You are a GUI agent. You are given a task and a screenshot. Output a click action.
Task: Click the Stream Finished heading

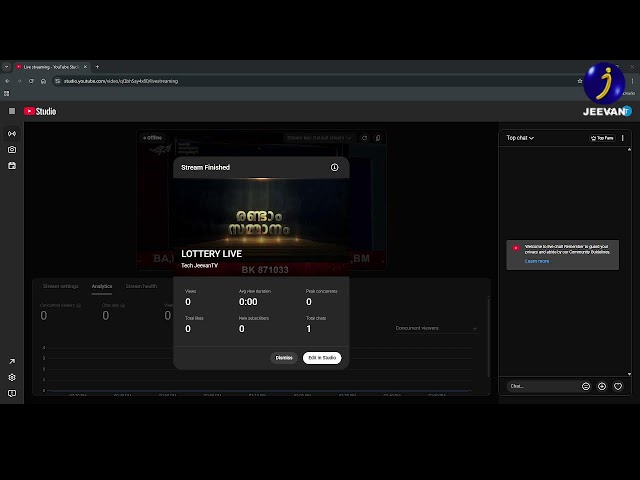coord(206,167)
